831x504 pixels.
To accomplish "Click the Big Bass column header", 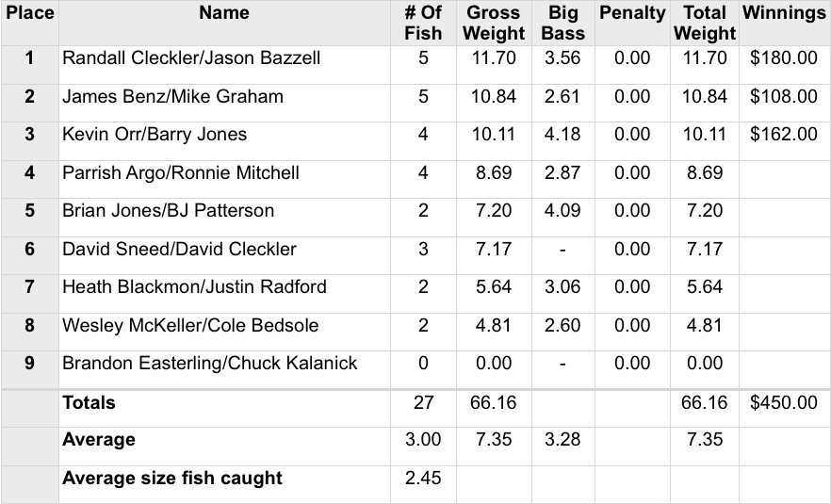I will [x=563, y=24].
